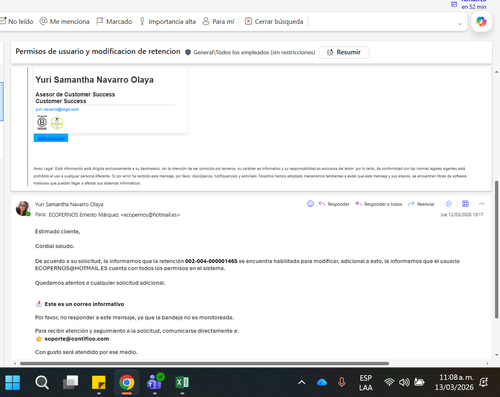Add an emoji reaction to message
500x397 pixels.
[x=310, y=204]
